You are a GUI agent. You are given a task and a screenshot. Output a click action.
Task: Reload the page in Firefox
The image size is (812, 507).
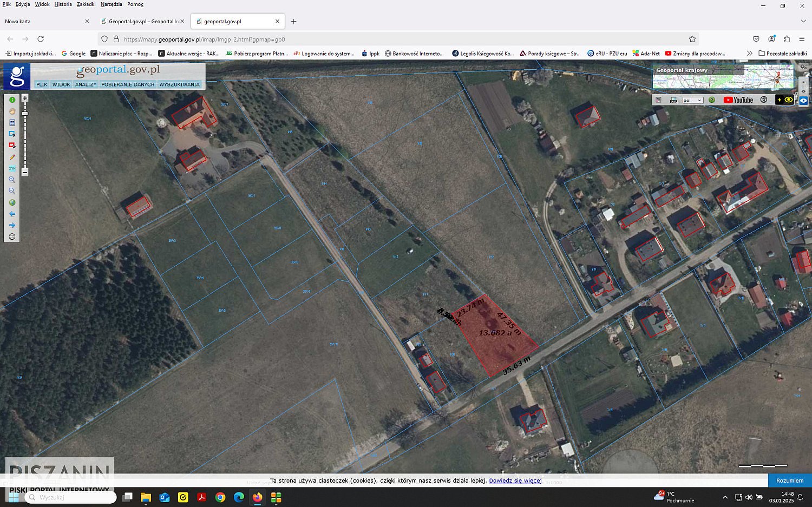41,39
